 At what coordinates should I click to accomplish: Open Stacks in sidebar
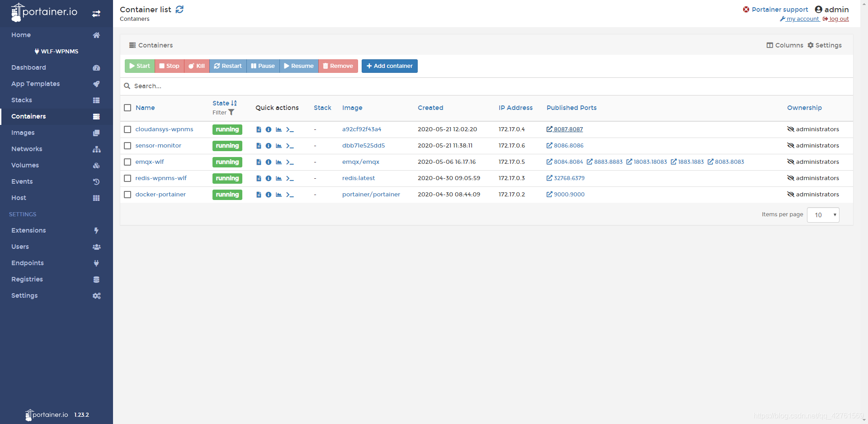[x=57, y=100]
